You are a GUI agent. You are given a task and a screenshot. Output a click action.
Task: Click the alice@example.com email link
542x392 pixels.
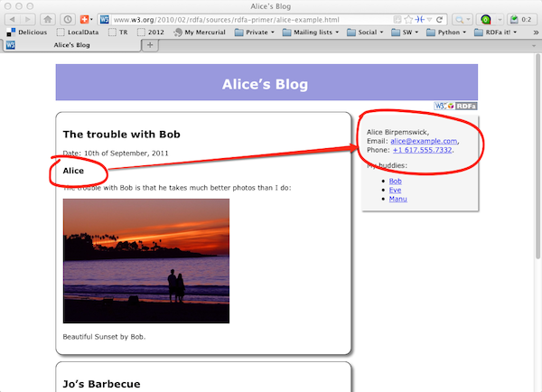(x=425, y=141)
